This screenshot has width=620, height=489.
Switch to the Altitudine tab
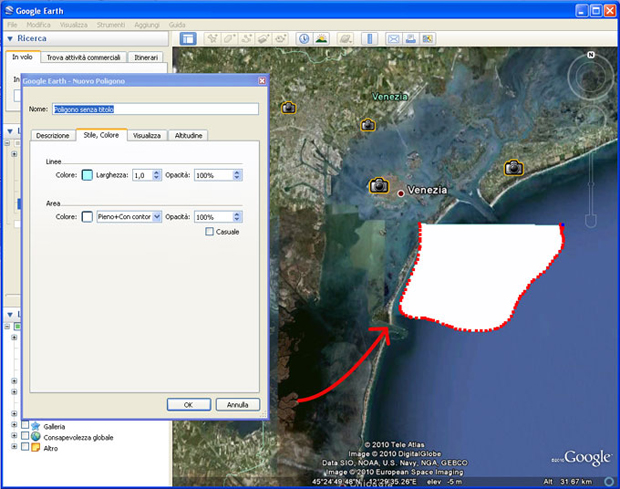pos(188,136)
